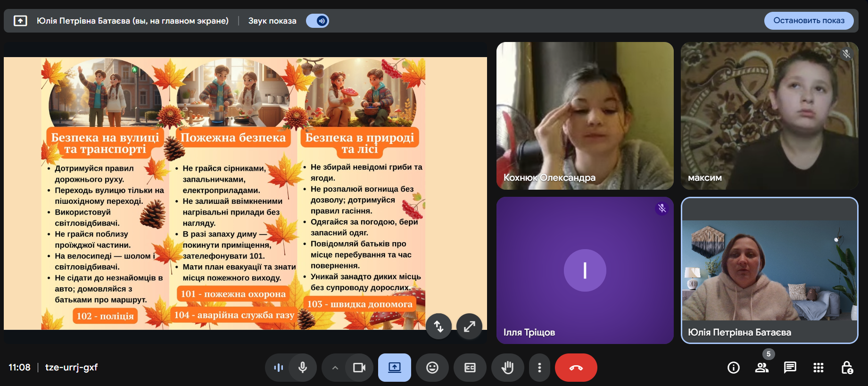The height and width of the screenshot is (386, 868).
Task: Click the Остановить показ button
Action: click(809, 21)
